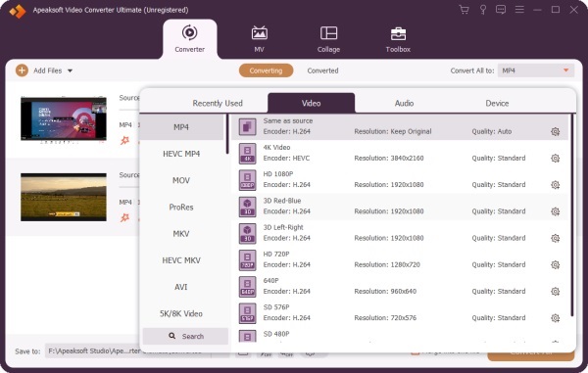Select the 3D Left-Right preset icon
The width and height of the screenshot is (588, 373).
click(248, 233)
